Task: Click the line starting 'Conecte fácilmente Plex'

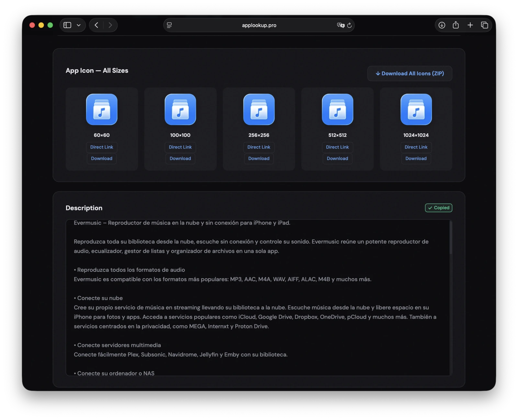Action: pyautogui.click(x=181, y=355)
